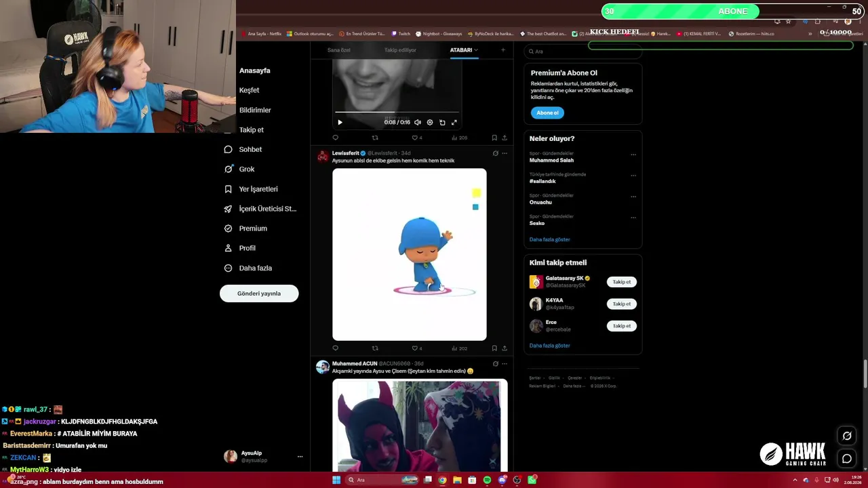The width and height of the screenshot is (868, 488).
Task: Toggle the video loop/picture-in-picture icon
Action: point(442,123)
